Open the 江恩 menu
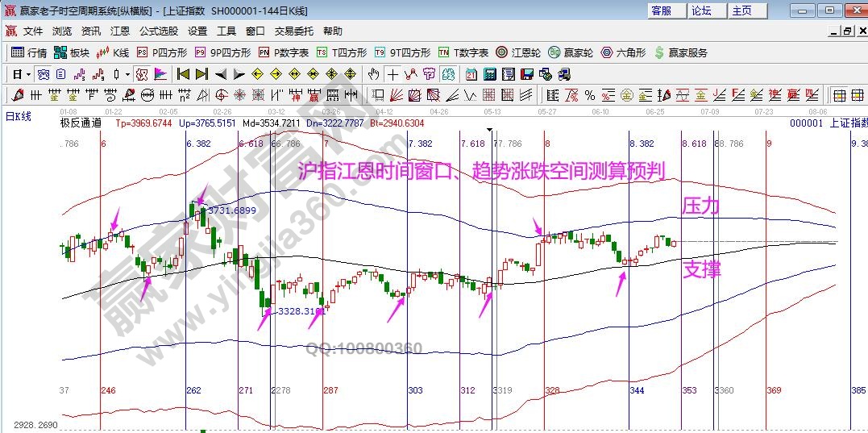The width and height of the screenshot is (868, 433). [x=119, y=31]
